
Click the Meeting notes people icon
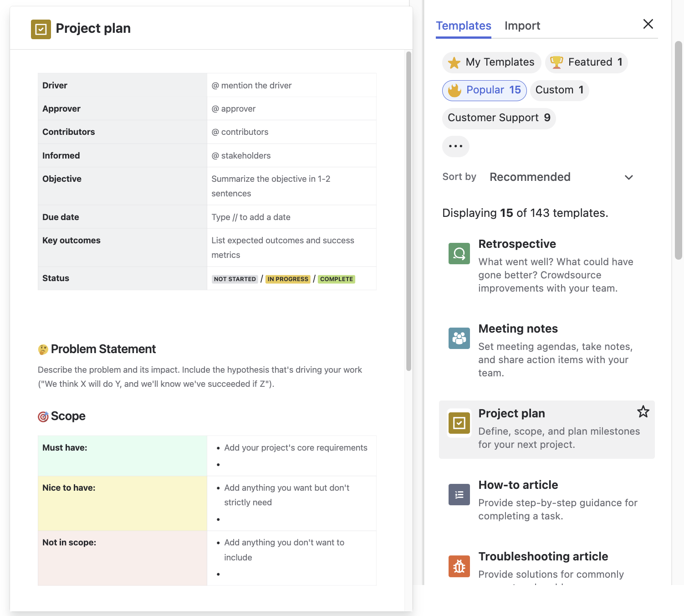tap(459, 338)
